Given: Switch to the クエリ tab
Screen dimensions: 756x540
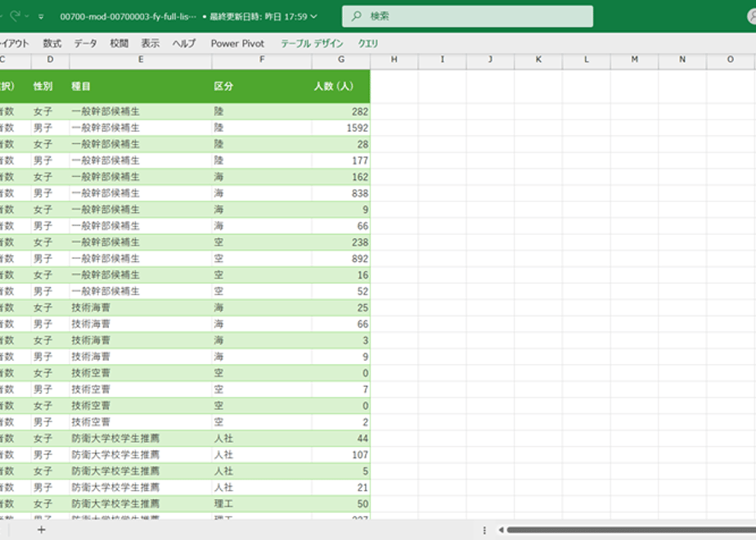Looking at the screenshot, I should 368,43.
